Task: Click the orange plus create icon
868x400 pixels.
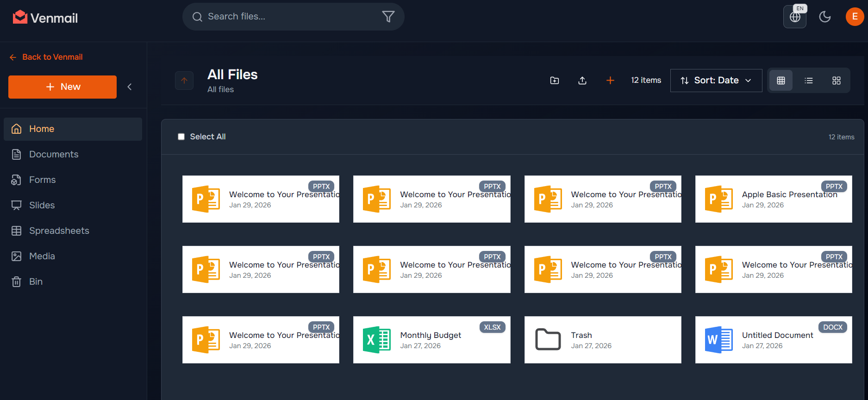Action: [x=610, y=81]
